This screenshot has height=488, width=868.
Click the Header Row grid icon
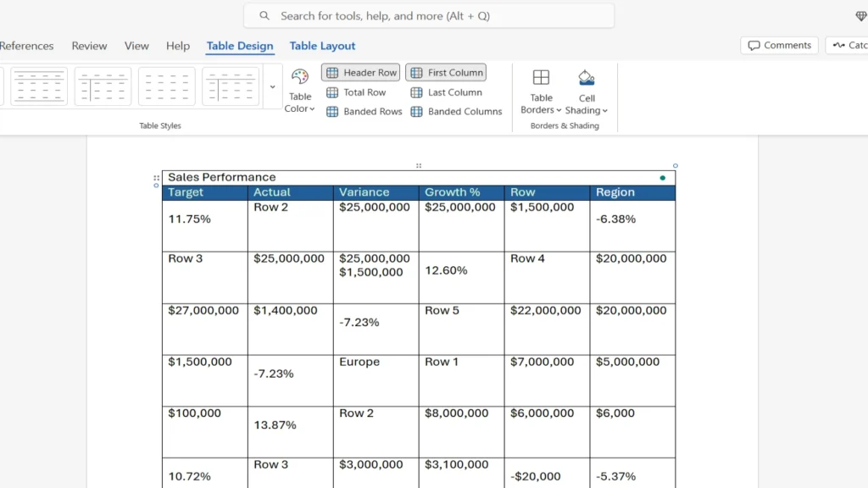(331, 72)
